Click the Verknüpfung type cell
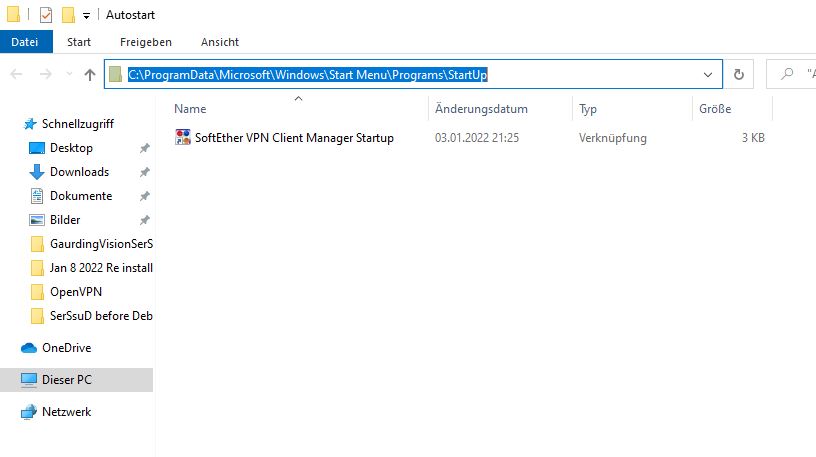The width and height of the screenshot is (816, 457). 613,138
